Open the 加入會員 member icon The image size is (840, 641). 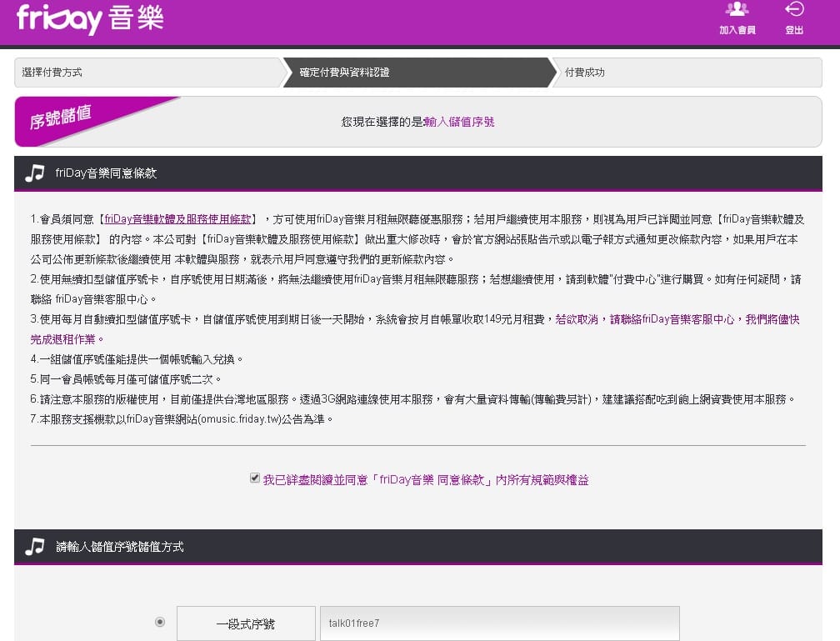coord(737,18)
